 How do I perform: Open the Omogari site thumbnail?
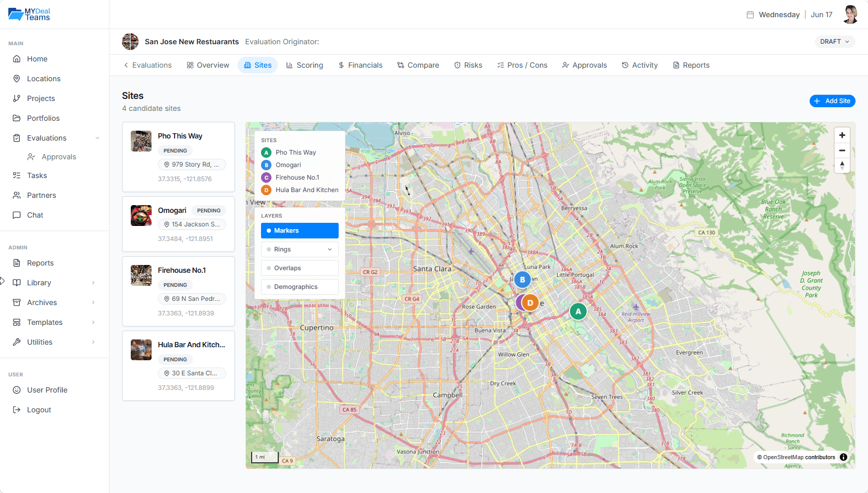pos(141,216)
